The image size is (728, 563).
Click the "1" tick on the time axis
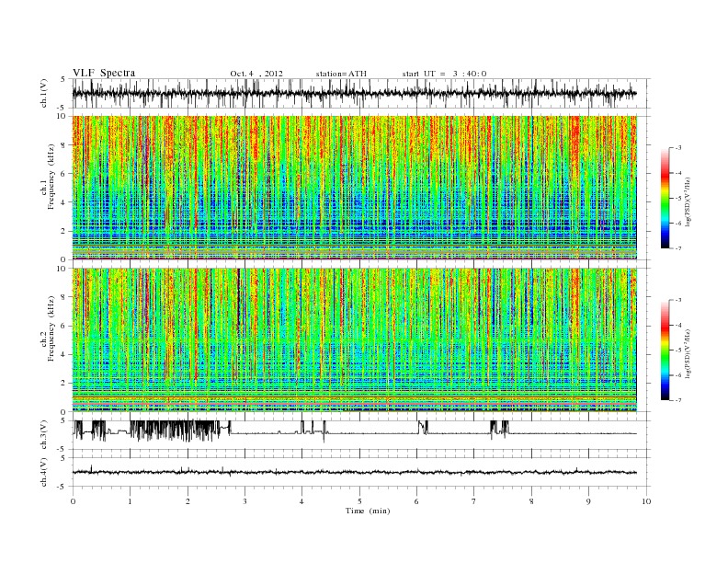[x=130, y=501]
